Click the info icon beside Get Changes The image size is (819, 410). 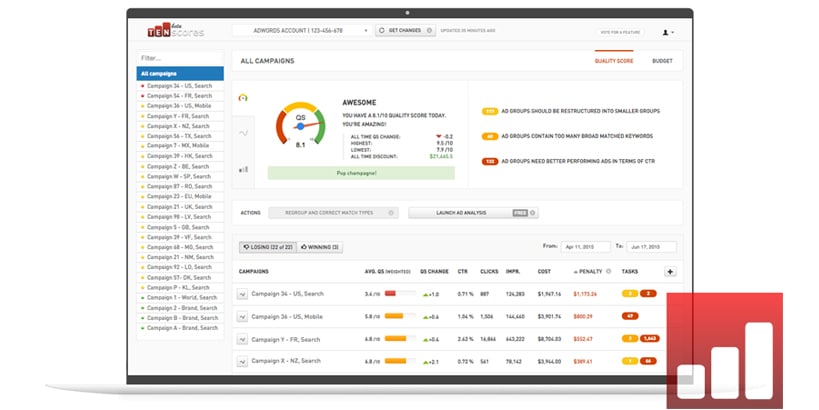(429, 31)
